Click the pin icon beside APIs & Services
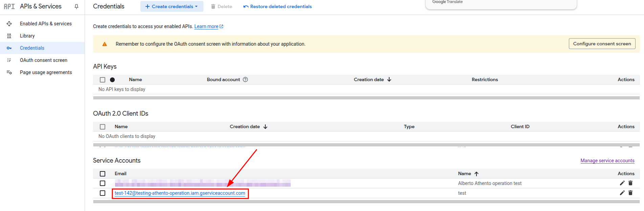The image size is (644, 211). pyautogui.click(x=76, y=6)
